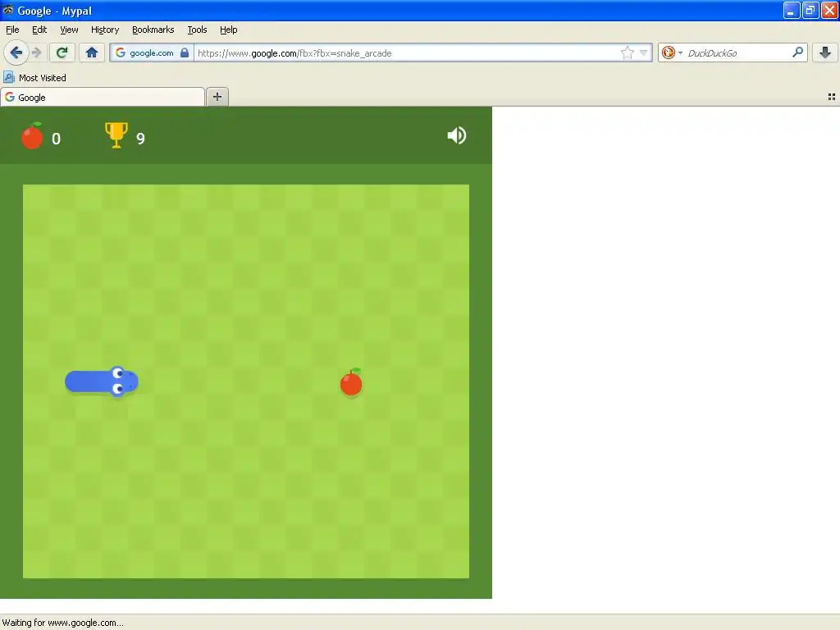
Task: Click the status text 'Waiting for www.google.com...'
Action: (x=62, y=623)
